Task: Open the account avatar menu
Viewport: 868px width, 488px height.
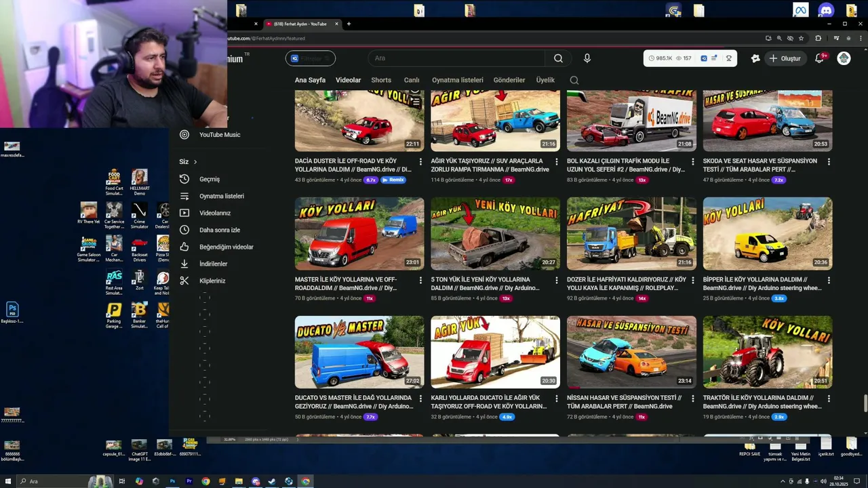Action: coord(844,58)
